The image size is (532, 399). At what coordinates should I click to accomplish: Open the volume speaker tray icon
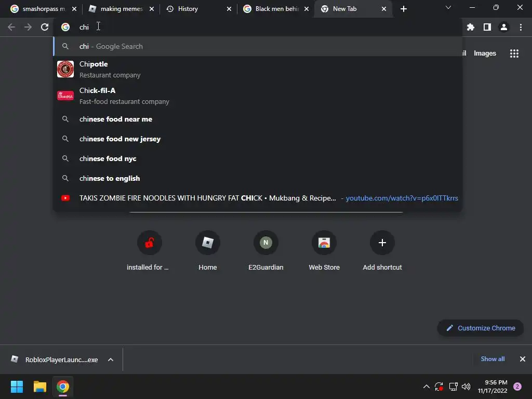466,387
